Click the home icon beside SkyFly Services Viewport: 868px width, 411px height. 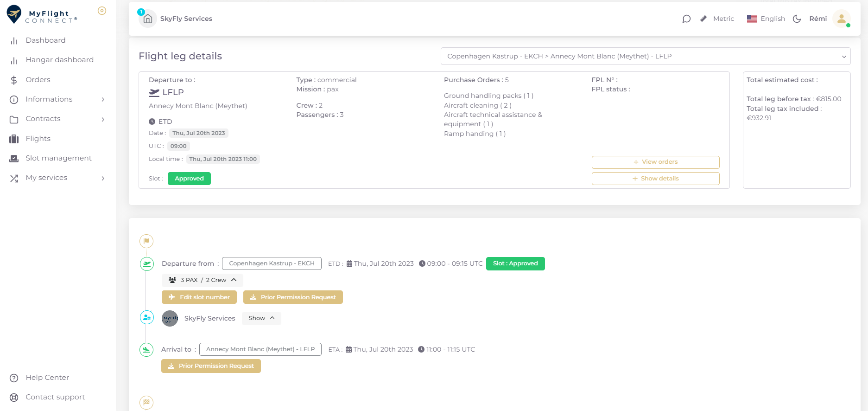click(x=148, y=19)
